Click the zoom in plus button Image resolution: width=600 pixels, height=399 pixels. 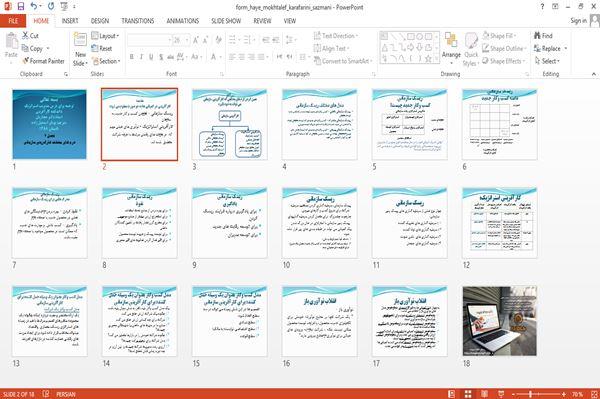point(564,394)
